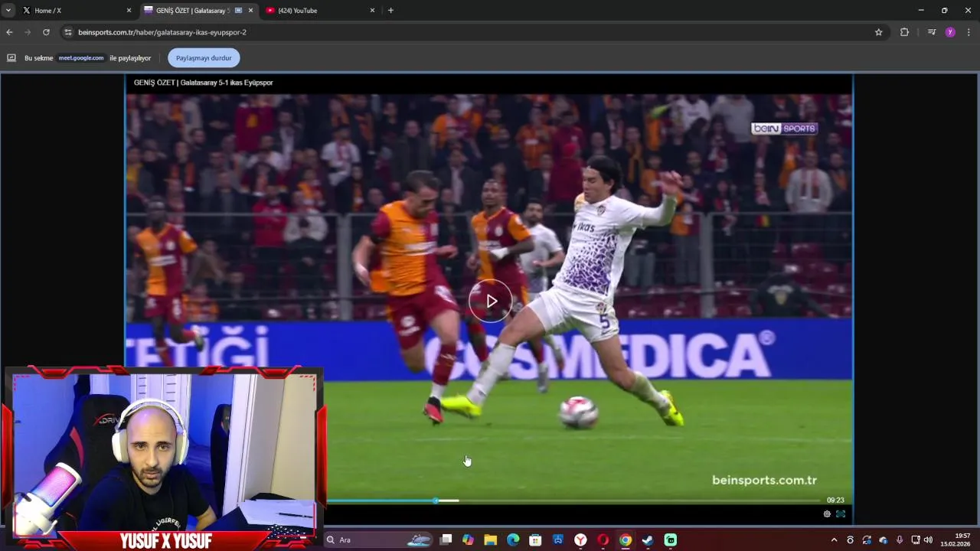The image size is (980, 551).
Task: Click the microphone tray icon
Action: tap(900, 540)
